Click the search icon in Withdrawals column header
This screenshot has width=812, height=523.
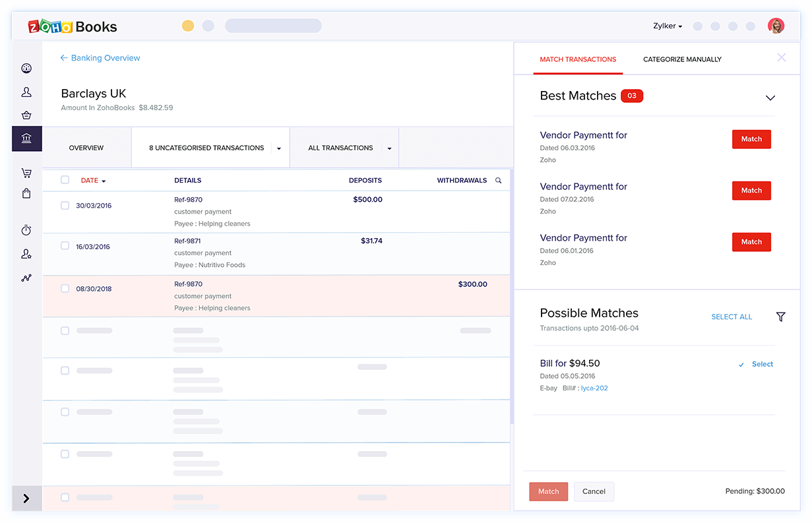click(x=498, y=181)
